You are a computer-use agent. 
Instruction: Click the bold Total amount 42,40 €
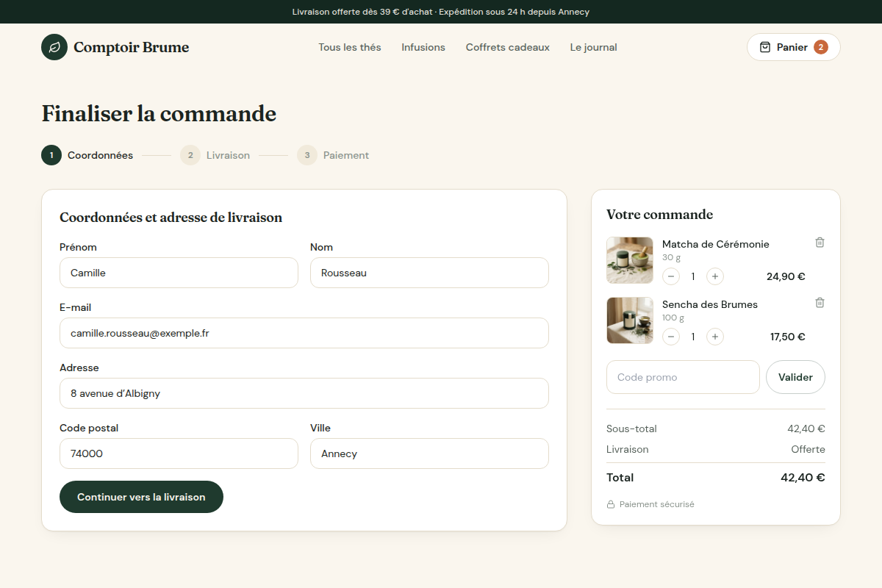tap(803, 478)
